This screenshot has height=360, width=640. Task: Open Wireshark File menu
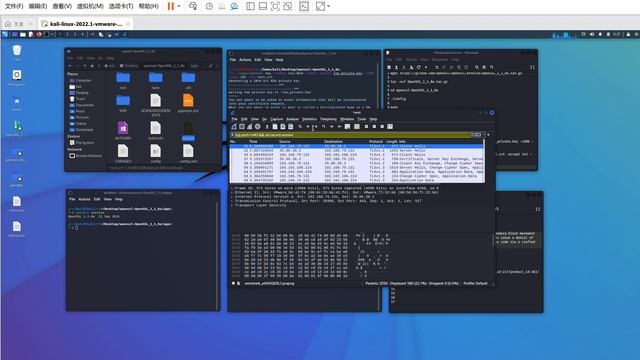pos(234,119)
